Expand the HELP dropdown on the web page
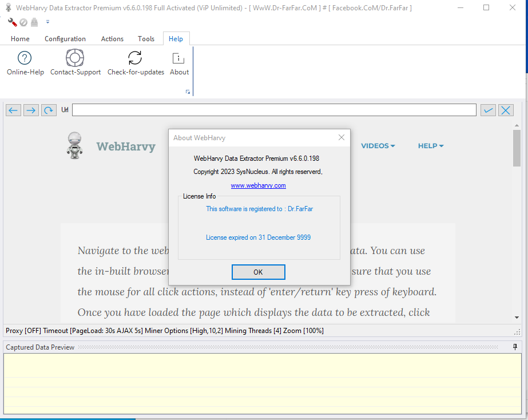Viewport: 528px width, 420px height. click(431, 146)
